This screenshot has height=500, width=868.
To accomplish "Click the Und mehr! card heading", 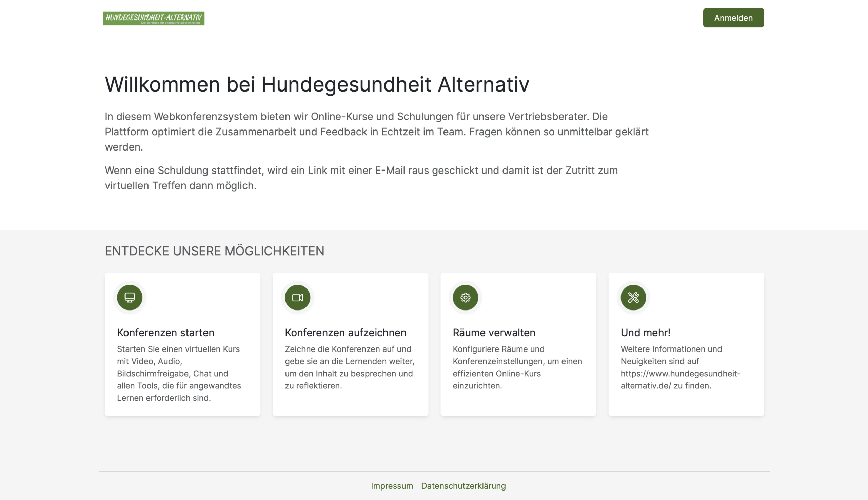I will click(x=645, y=333).
